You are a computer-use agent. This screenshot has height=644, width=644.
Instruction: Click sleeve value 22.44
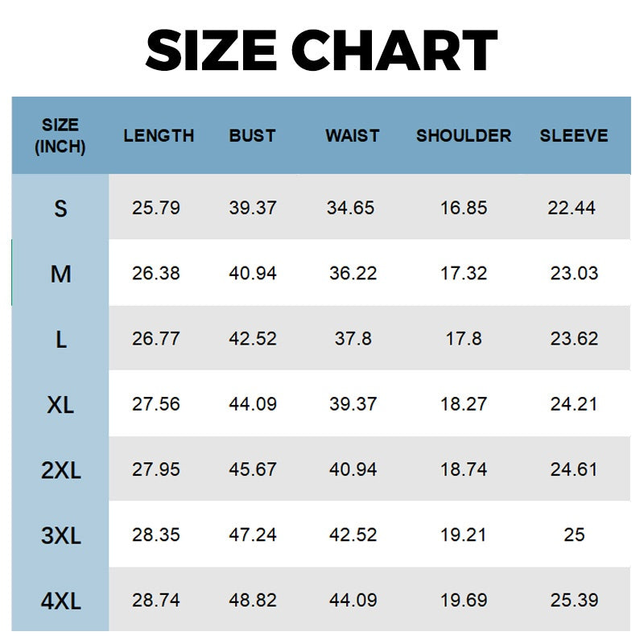click(x=572, y=208)
